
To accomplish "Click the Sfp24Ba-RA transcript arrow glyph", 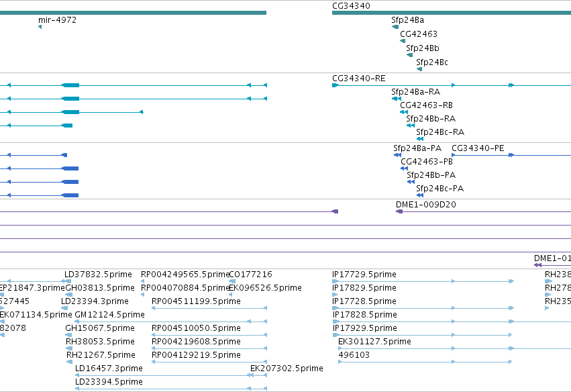I will [397, 99].
